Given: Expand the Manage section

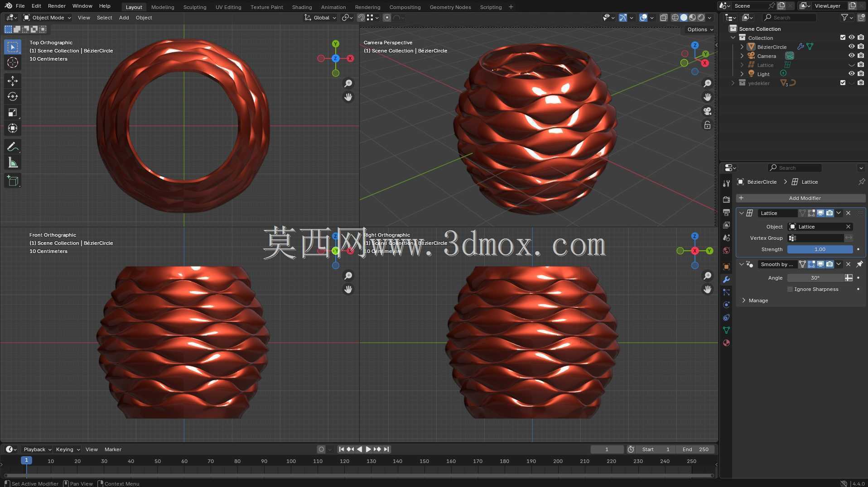Looking at the screenshot, I should coord(757,301).
